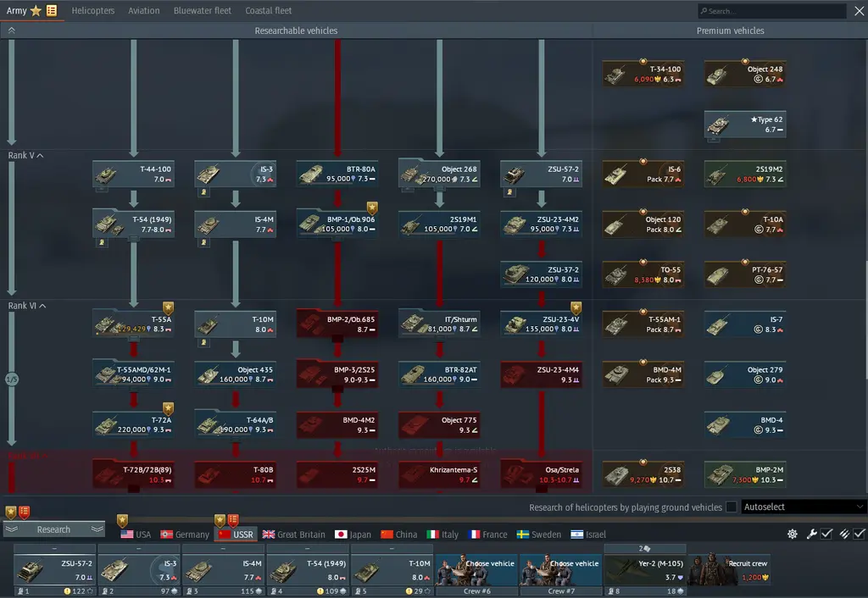Open the Autoselect dropdown

coord(803,507)
